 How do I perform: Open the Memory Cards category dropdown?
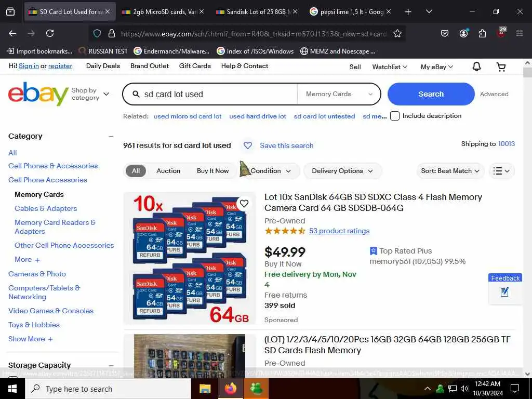[339, 94]
